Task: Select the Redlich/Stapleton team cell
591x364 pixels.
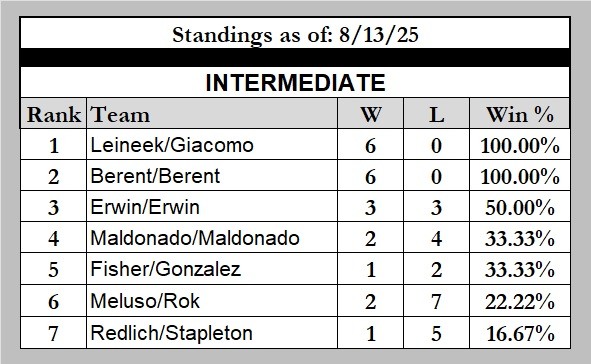Action: (x=212, y=333)
